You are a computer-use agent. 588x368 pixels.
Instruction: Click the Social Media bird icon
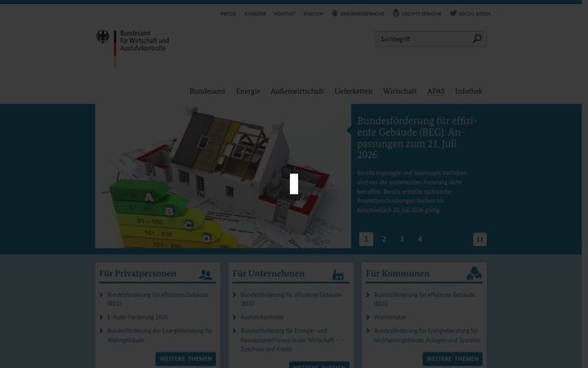(x=453, y=13)
